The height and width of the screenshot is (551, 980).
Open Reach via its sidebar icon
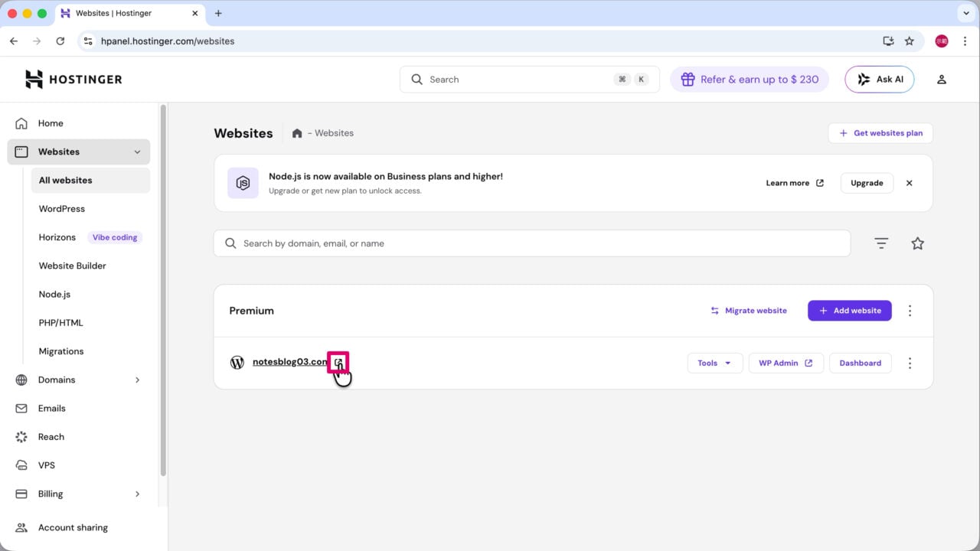21,437
